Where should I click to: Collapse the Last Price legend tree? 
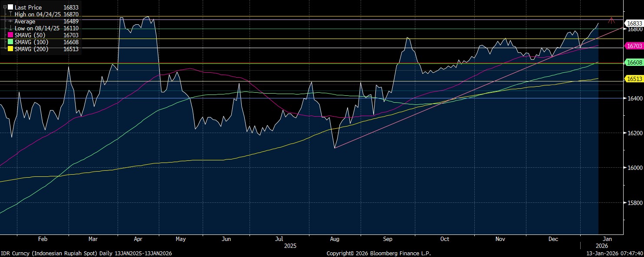pyautogui.click(x=5, y=7)
